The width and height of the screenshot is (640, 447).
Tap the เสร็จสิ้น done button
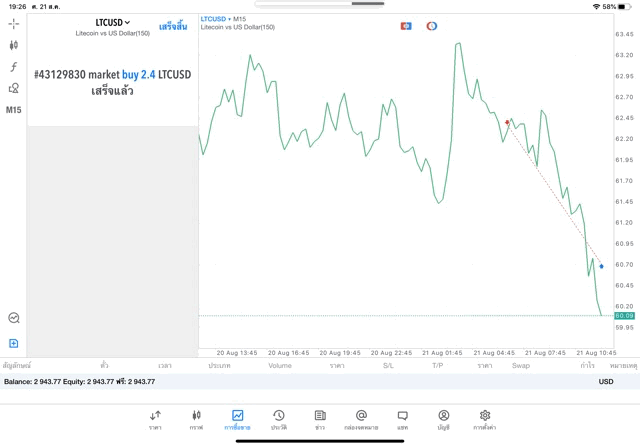pos(173,27)
